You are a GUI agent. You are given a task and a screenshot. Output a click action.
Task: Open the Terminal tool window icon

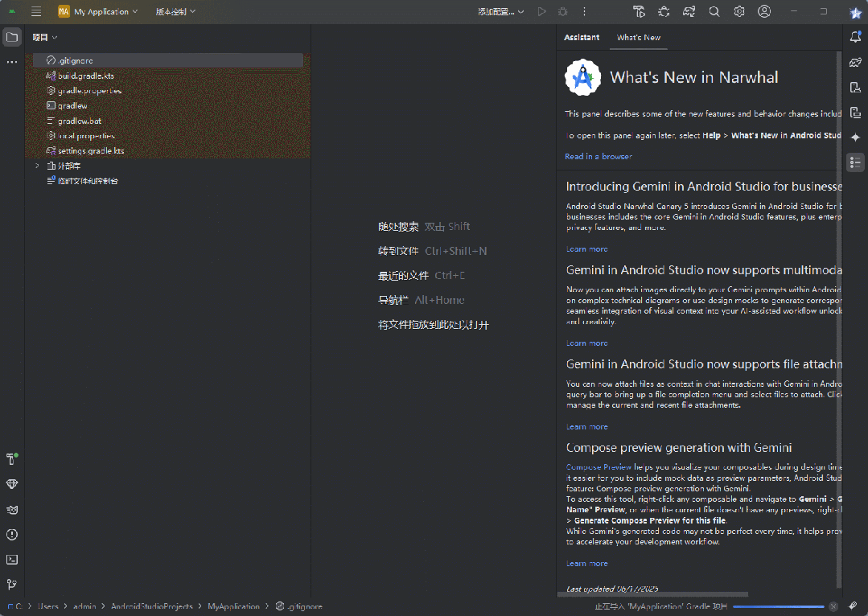coord(11,560)
